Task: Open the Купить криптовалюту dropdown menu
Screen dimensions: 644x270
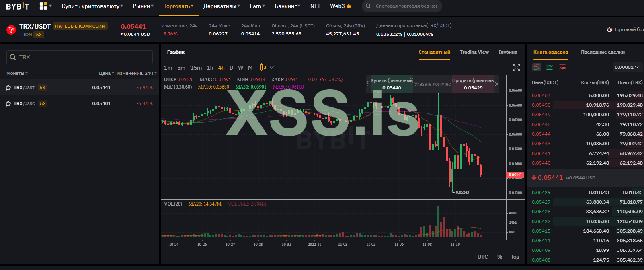Action: pos(92,6)
